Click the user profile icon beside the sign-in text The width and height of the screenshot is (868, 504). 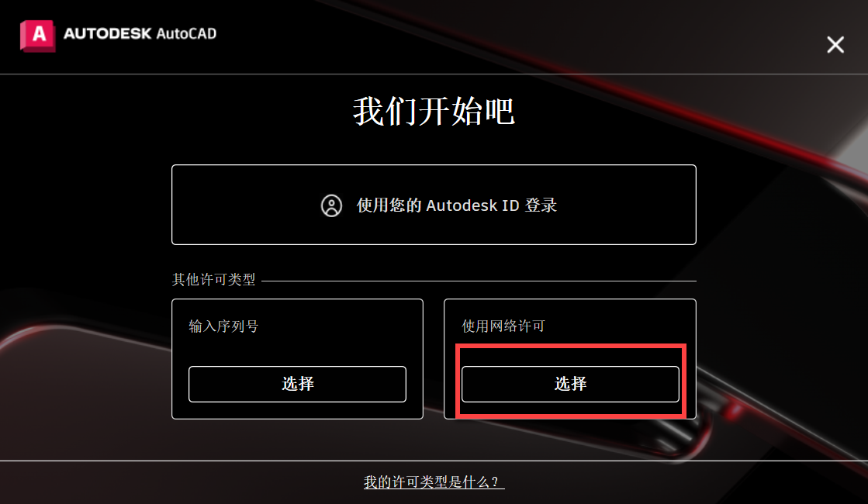coord(331,205)
